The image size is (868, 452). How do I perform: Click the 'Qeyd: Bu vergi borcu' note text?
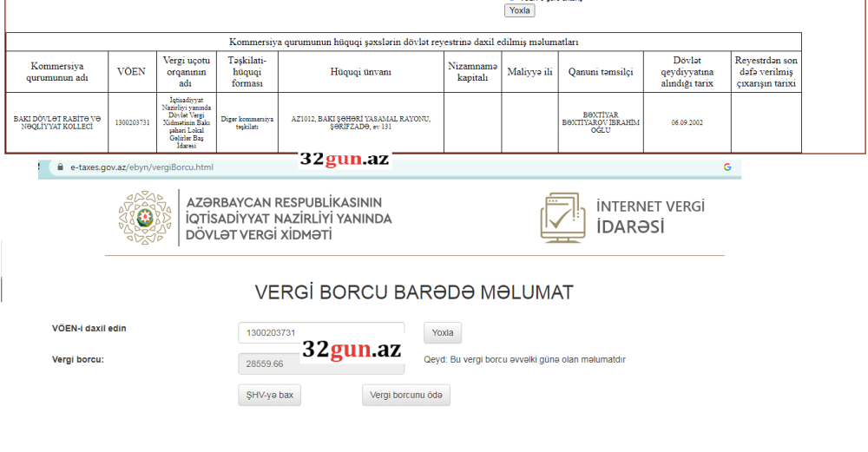tap(525, 360)
